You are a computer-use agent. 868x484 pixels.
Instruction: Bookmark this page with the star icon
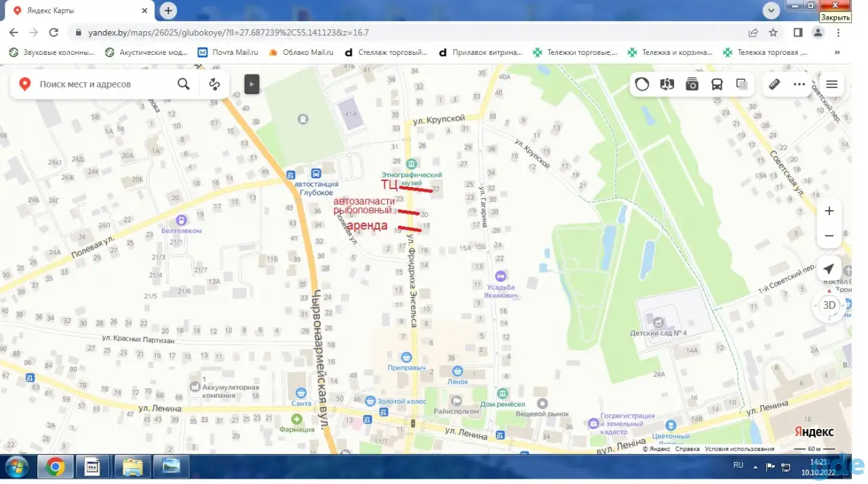[773, 33]
